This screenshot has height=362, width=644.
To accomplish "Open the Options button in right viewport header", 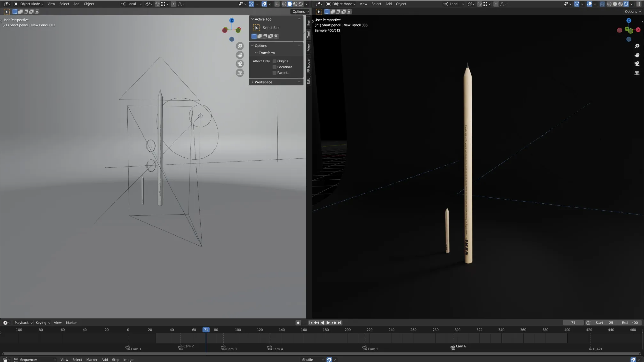I will pyautogui.click(x=633, y=11).
